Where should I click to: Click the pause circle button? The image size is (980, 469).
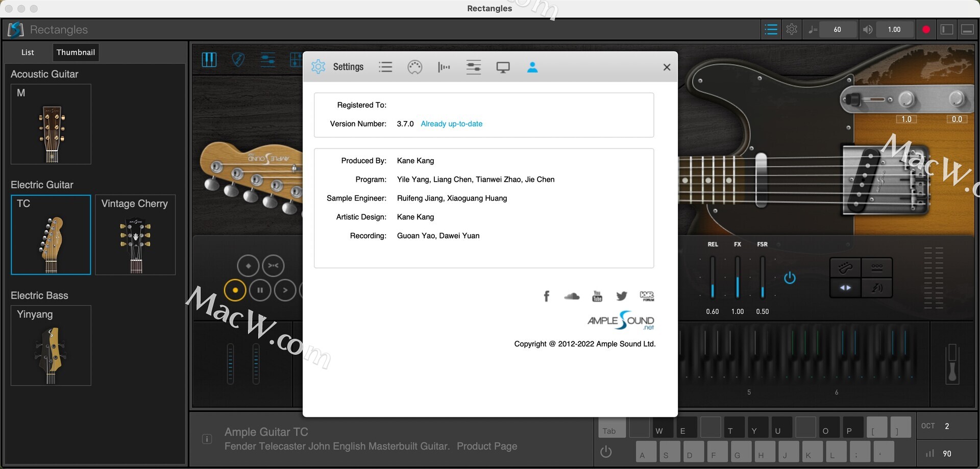[x=260, y=290]
